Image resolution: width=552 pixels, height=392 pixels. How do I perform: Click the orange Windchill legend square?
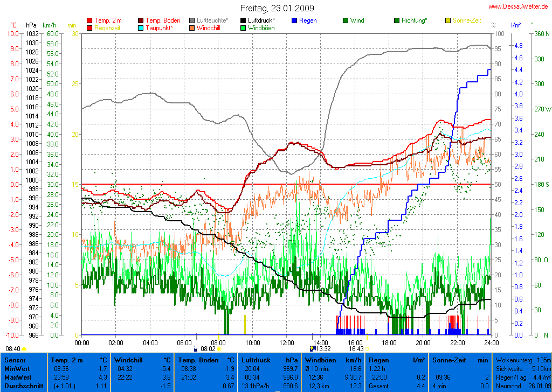click(192, 27)
